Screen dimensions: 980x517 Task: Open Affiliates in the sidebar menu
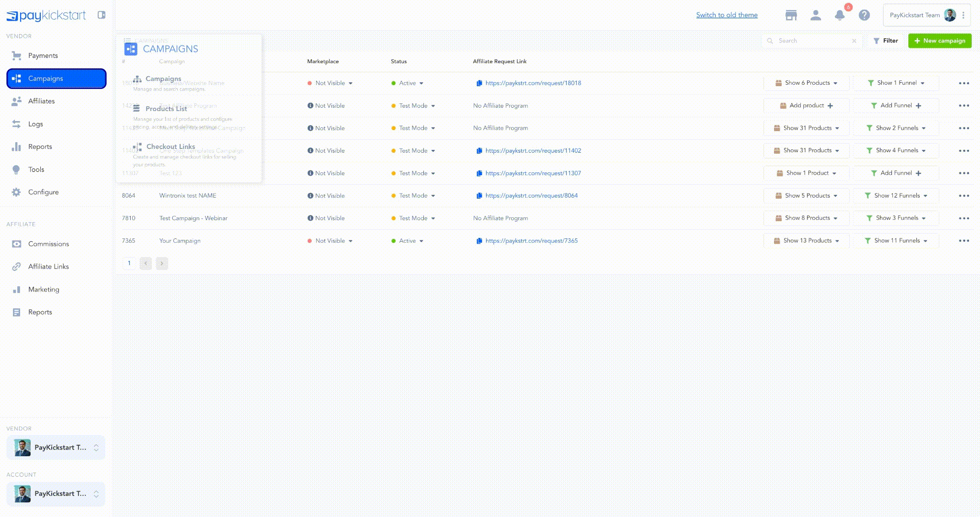[42, 101]
